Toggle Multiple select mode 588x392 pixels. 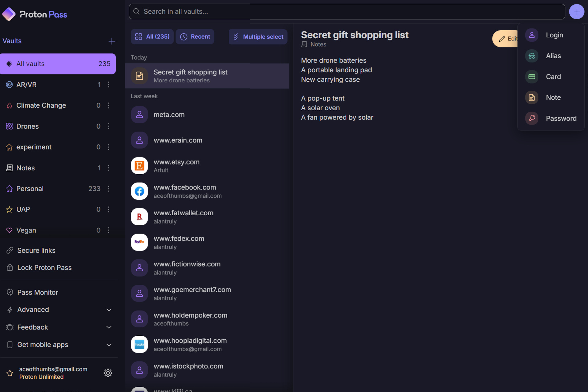[258, 37]
